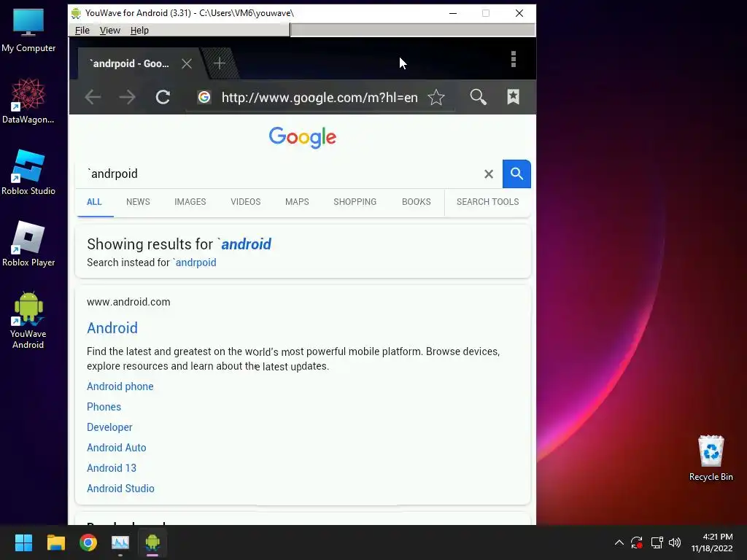The image size is (747, 560).
Task: Switch to the BOOKS results tab
Action: pos(416,202)
